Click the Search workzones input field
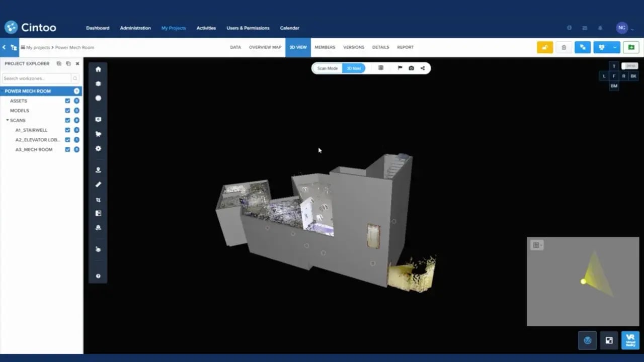 (36, 78)
